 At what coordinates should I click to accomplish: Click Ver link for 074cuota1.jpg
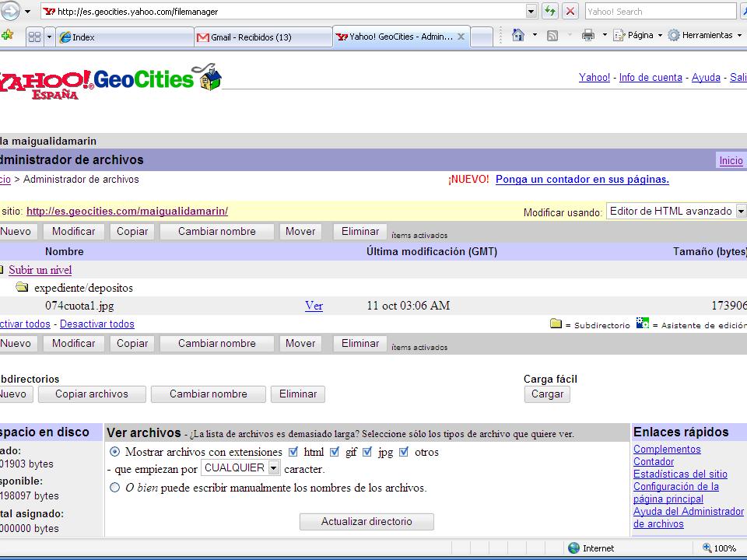314,306
